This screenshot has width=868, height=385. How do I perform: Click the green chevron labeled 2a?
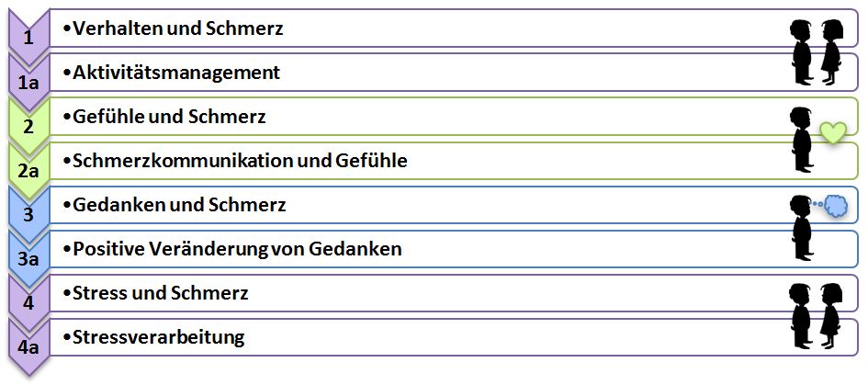28,170
